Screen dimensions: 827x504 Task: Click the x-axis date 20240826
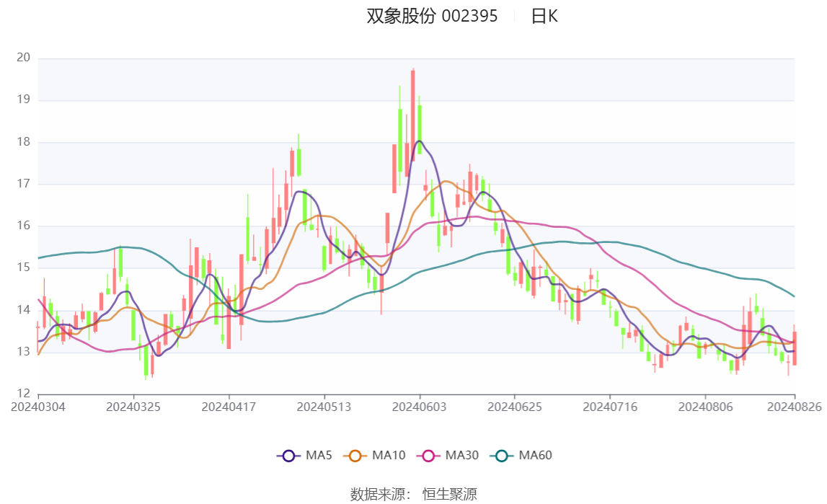tap(795, 407)
